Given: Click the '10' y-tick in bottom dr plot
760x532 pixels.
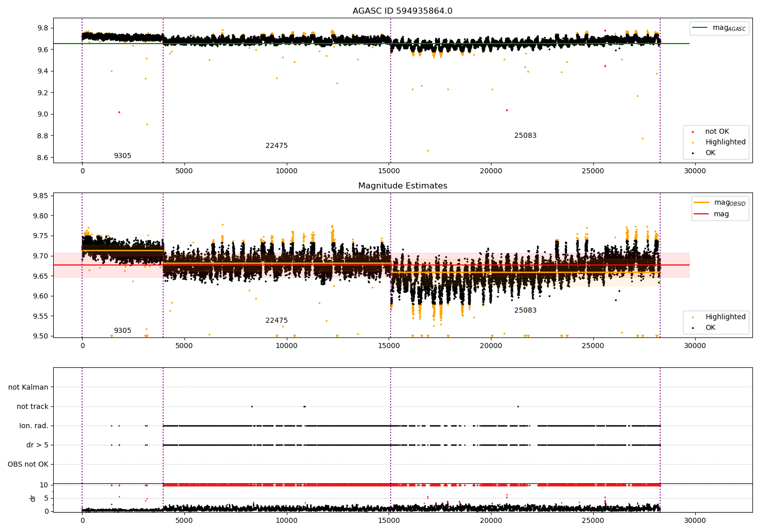Looking at the screenshot, I should coord(44,485).
